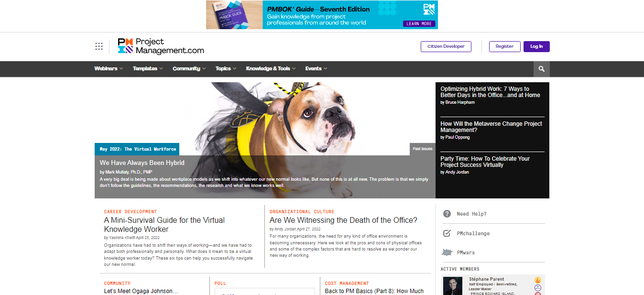Image resolution: width=644 pixels, height=295 pixels.
Task: Click the Log In button
Action: click(536, 46)
